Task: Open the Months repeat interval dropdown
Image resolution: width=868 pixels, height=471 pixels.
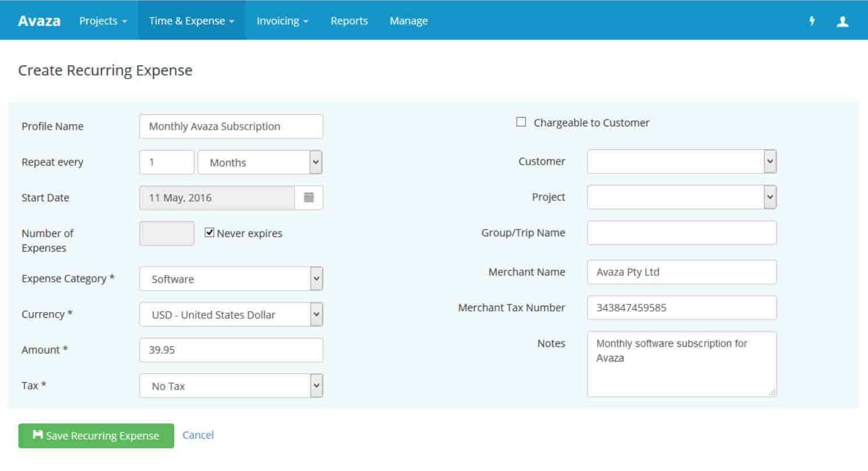Action: (260, 162)
